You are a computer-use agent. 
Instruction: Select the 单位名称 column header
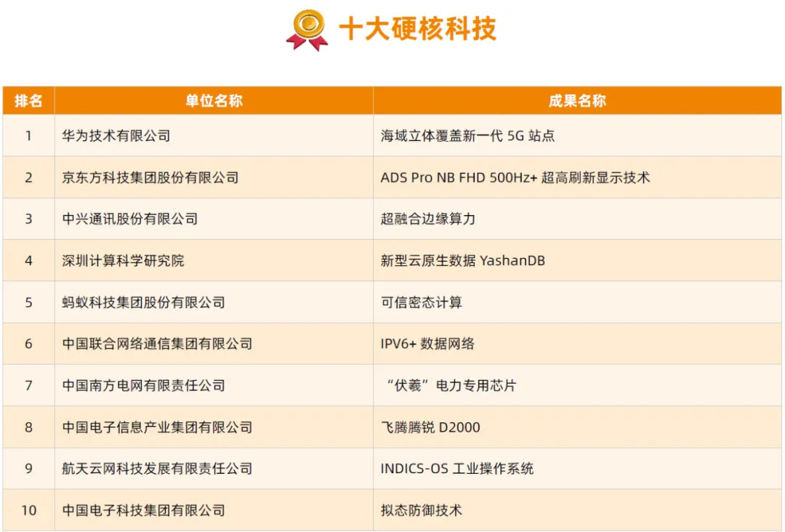214,100
